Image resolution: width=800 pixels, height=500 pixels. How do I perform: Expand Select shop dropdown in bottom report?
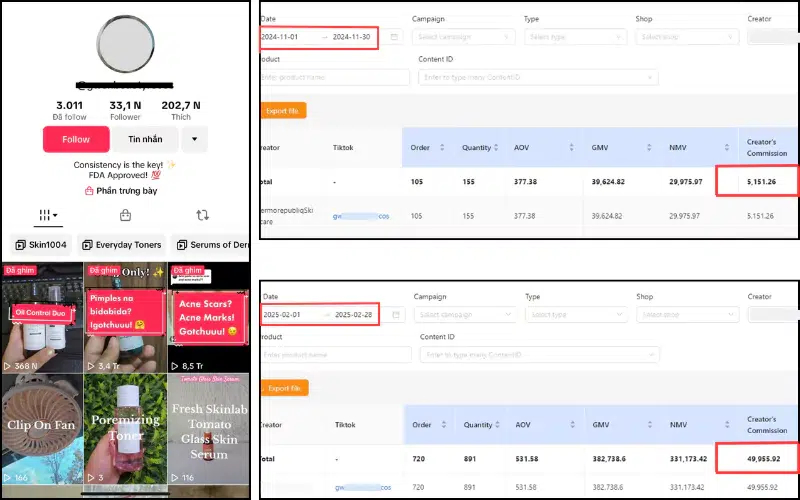click(x=688, y=315)
